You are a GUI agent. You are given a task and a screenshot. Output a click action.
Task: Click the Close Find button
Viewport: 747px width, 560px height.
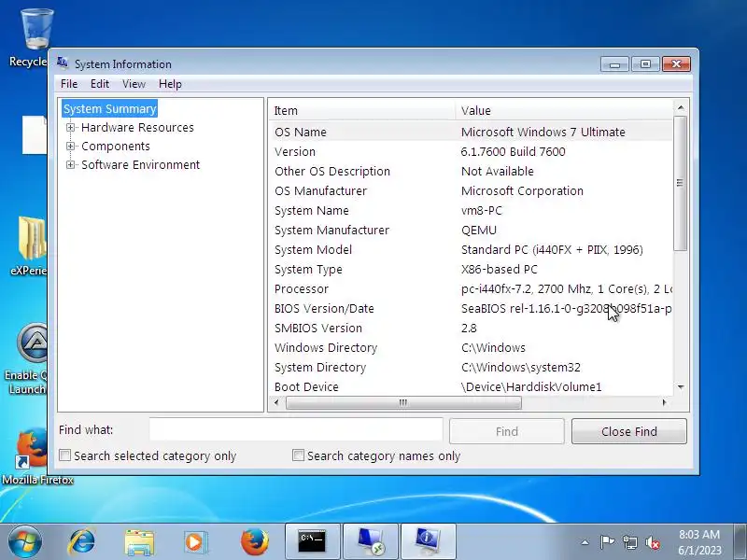point(628,431)
